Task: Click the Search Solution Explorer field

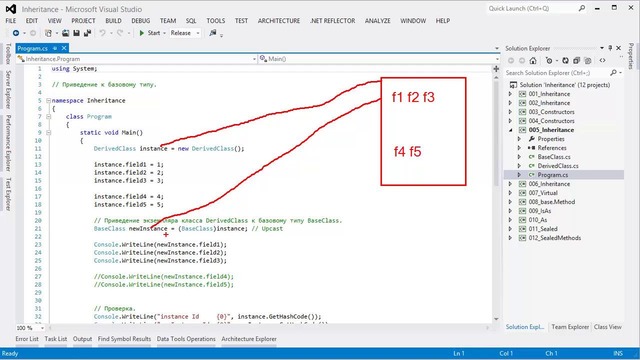Action: click(x=557, y=73)
